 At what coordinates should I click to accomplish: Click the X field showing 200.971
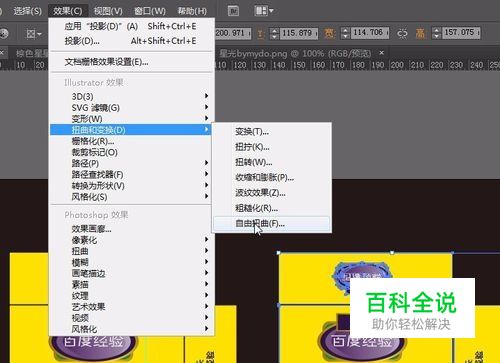pos(233,33)
